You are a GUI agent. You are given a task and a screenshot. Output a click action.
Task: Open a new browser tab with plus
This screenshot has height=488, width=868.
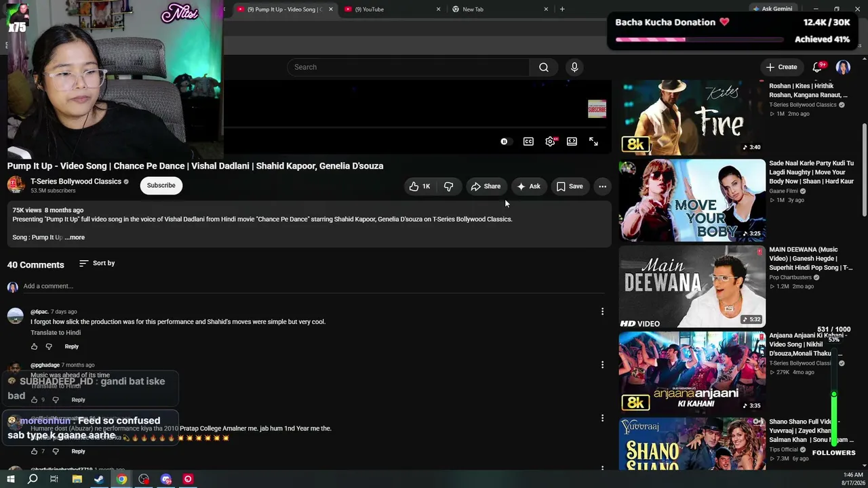[x=562, y=9]
